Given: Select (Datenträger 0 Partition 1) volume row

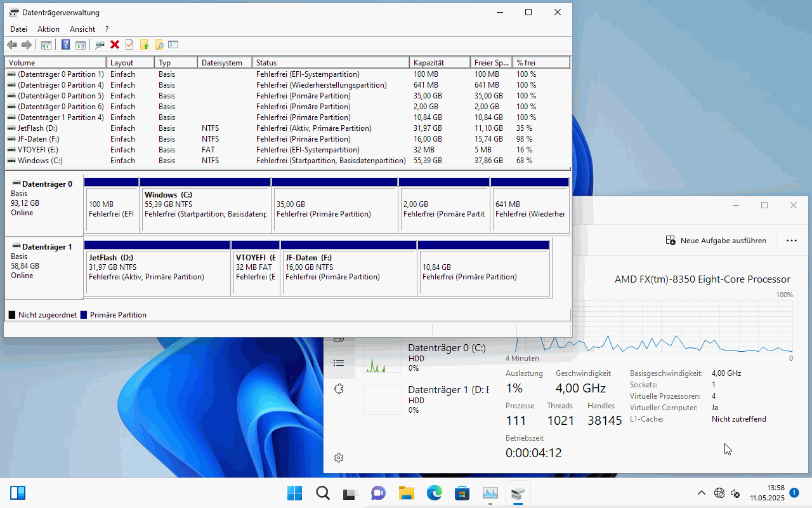Looking at the screenshot, I should pyautogui.click(x=288, y=74).
